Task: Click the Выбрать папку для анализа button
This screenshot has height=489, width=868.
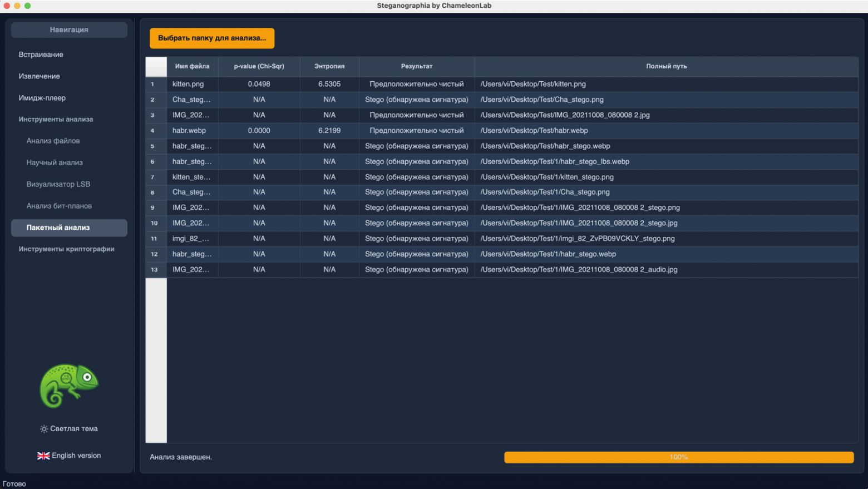Action: [x=212, y=38]
